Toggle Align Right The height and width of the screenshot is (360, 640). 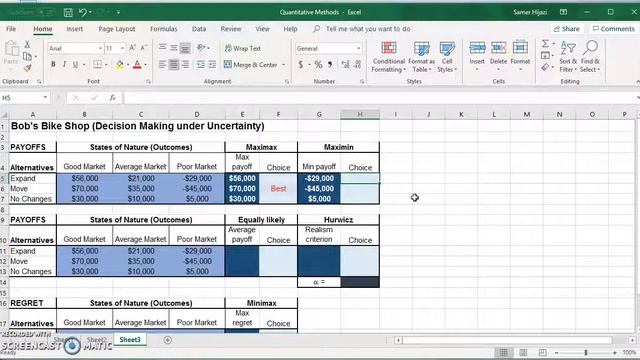point(185,64)
